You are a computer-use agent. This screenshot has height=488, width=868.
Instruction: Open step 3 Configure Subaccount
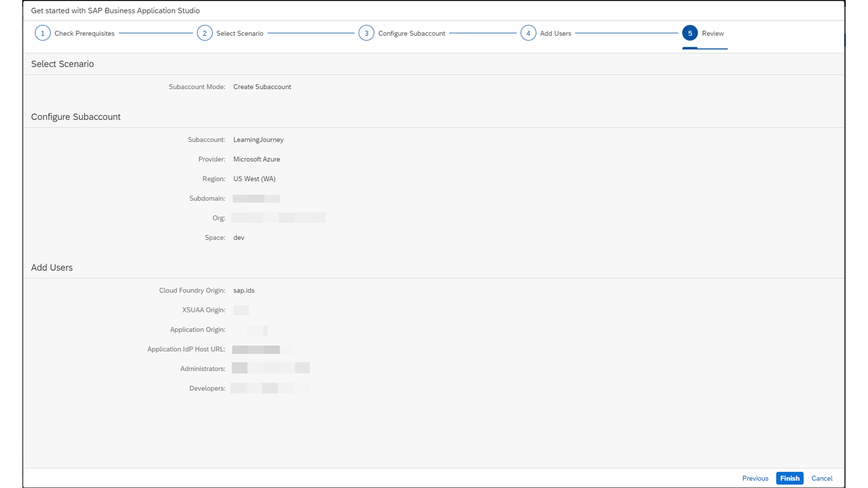402,33
